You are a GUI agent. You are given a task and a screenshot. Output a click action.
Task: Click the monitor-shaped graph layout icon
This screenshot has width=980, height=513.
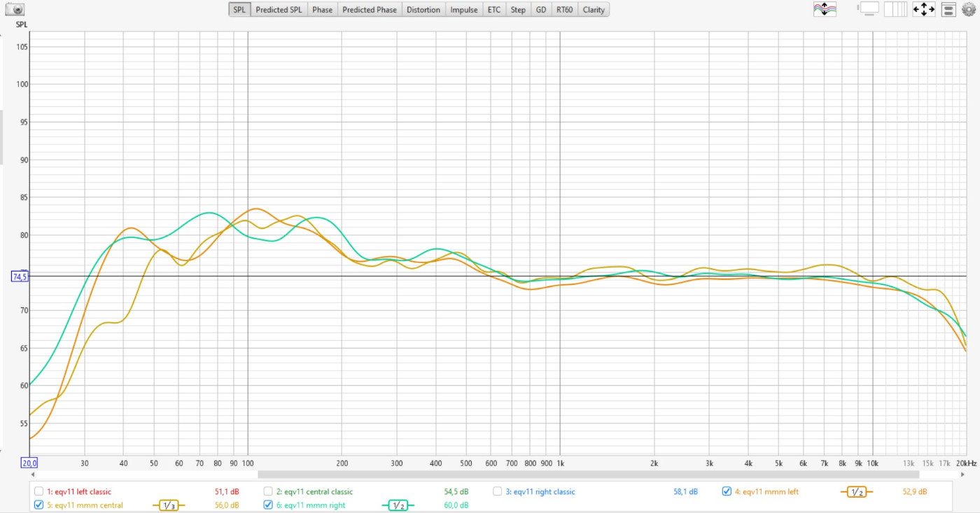tap(869, 9)
